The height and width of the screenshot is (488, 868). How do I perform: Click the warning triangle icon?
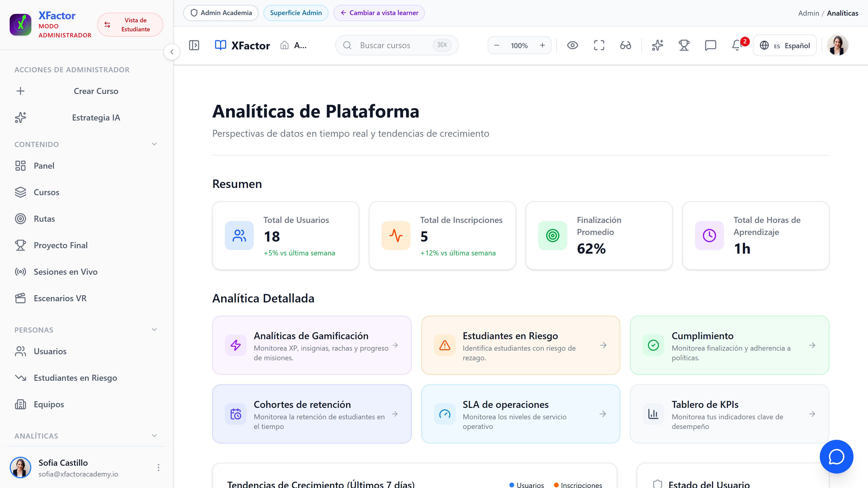point(445,345)
